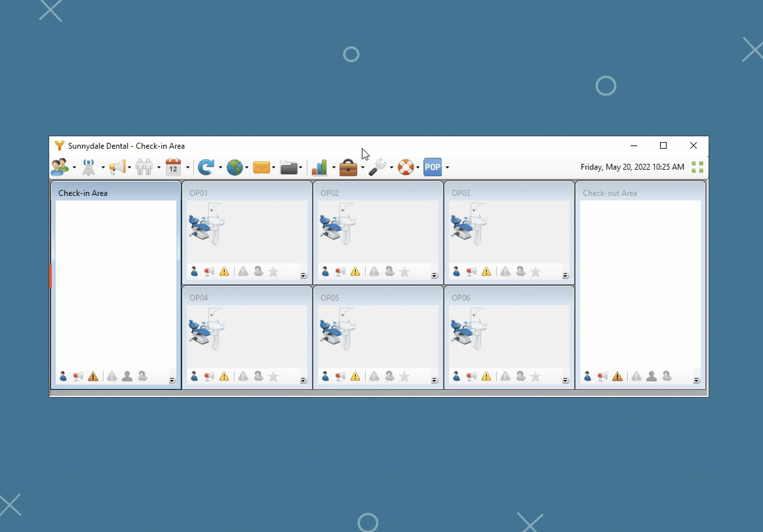Screen dimensions: 763x532
Task: Expand the lifebuoy help dropdown arrow
Action: tap(418, 168)
